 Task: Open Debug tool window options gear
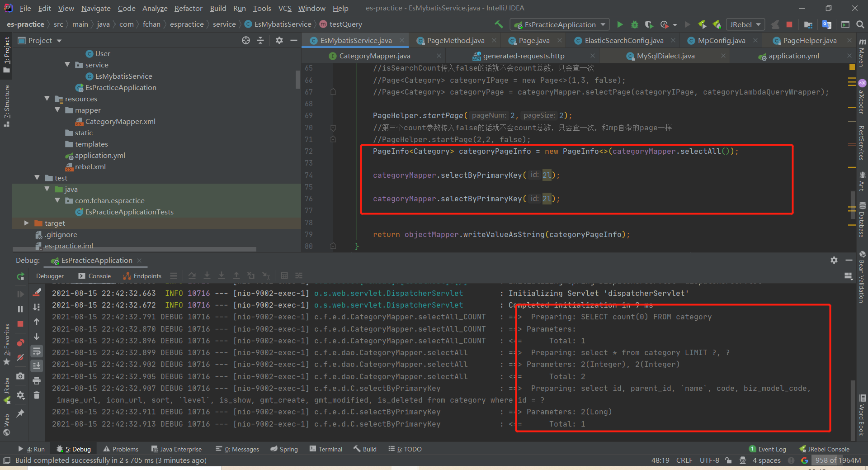click(834, 260)
